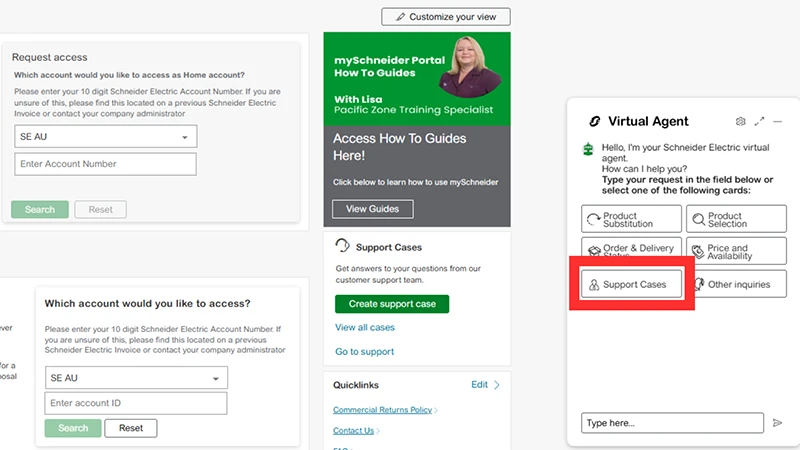The width and height of the screenshot is (800, 450).
Task: Open the Go to support link
Action: (364, 352)
